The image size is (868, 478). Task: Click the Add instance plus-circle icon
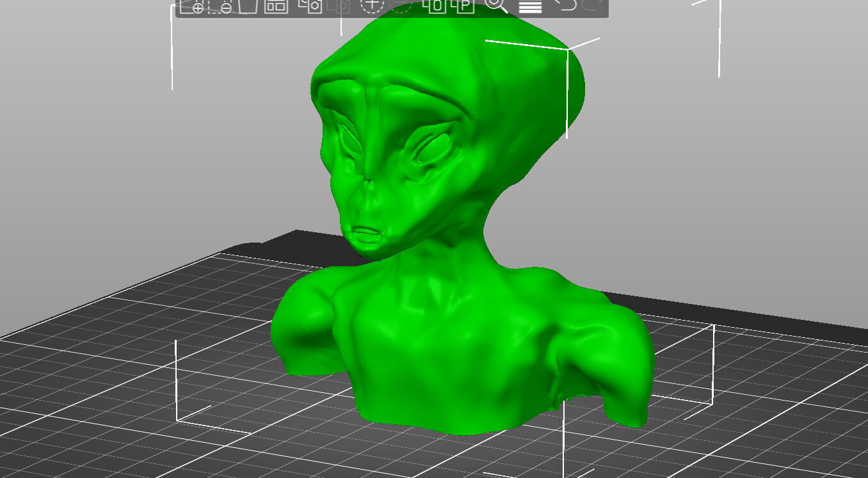[372, 6]
